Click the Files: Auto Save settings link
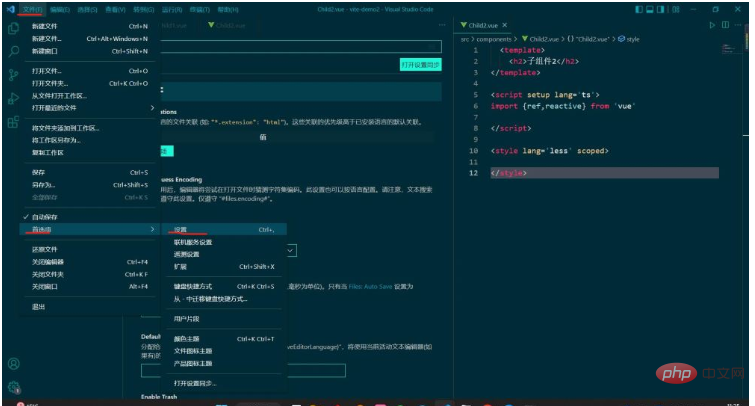755x406 pixels. tap(370, 286)
